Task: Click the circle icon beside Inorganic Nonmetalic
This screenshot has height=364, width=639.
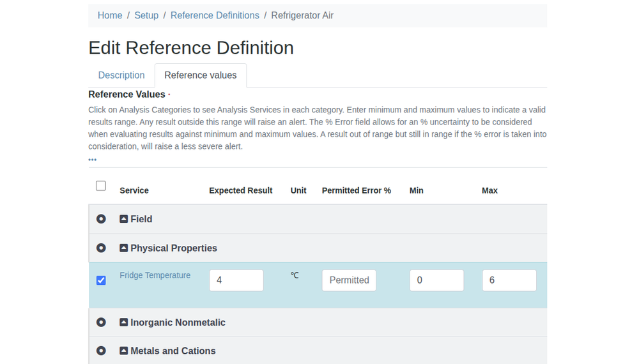Action: [x=101, y=322]
